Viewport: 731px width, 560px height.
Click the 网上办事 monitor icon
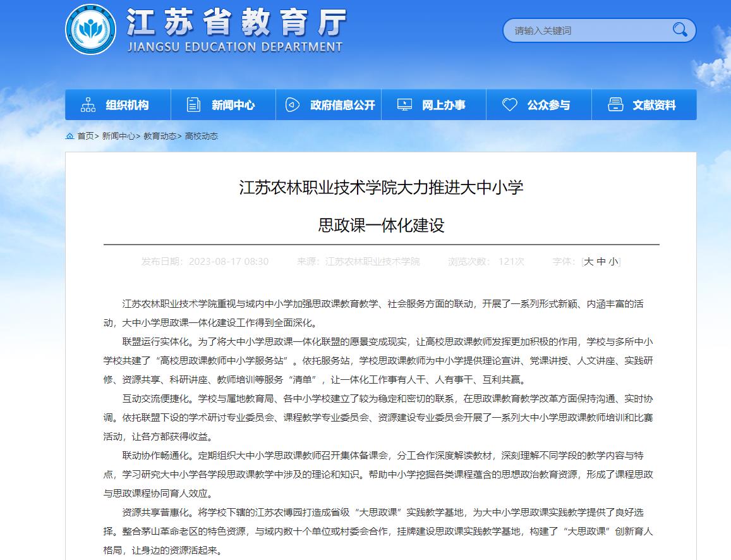pyautogui.click(x=404, y=105)
